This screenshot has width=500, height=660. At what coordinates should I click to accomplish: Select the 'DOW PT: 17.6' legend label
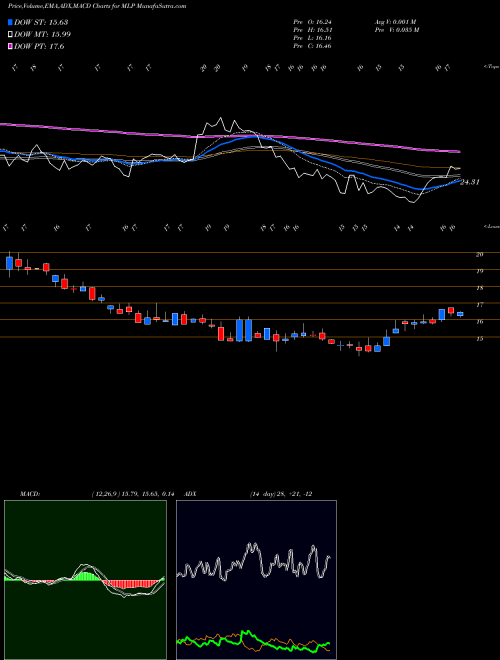(39, 47)
